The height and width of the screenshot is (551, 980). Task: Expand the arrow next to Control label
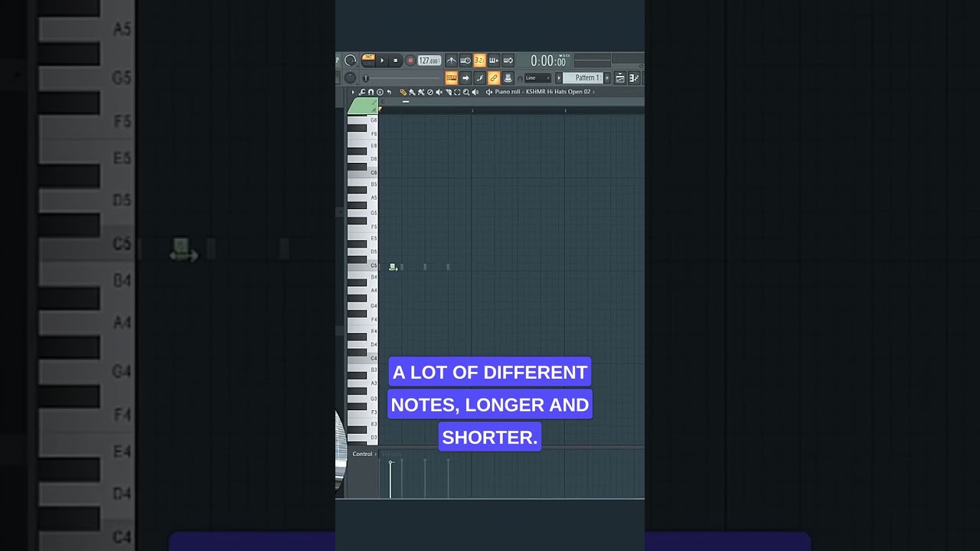(375, 454)
